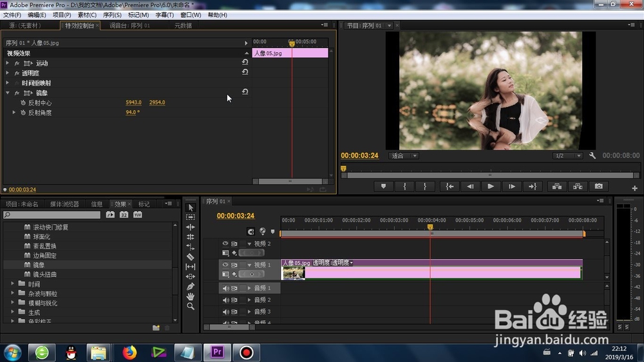The height and width of the screenshot is (362, 644).
Task: Open the 序列(S) menu
Action: point(112,15)
